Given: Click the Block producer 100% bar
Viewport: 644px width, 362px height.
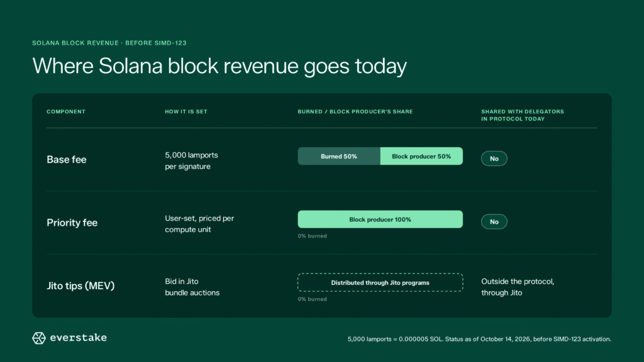Looking at the screenshot, I should (380, 219).
